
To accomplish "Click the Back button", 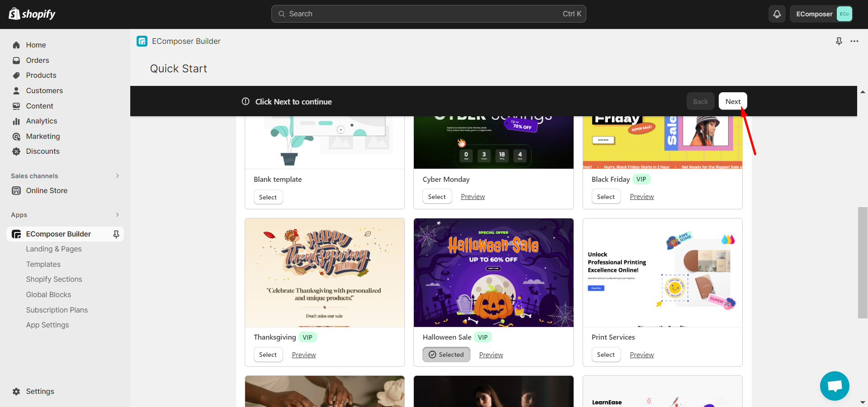I will click(x=700, y=101).
